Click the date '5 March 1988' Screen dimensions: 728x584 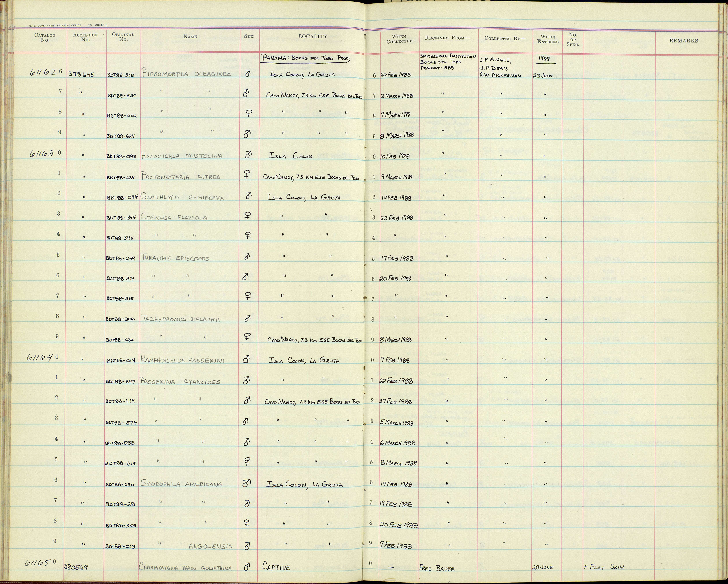point(397,423)
